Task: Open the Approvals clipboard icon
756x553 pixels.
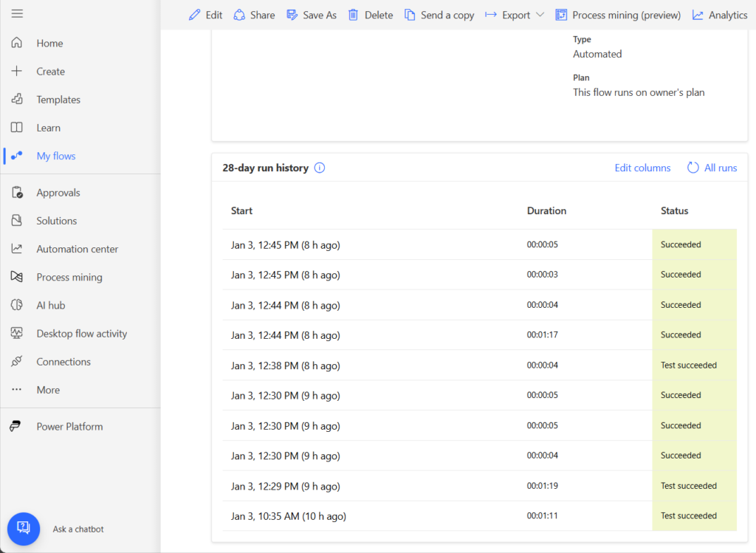Action: coord(17,193)
